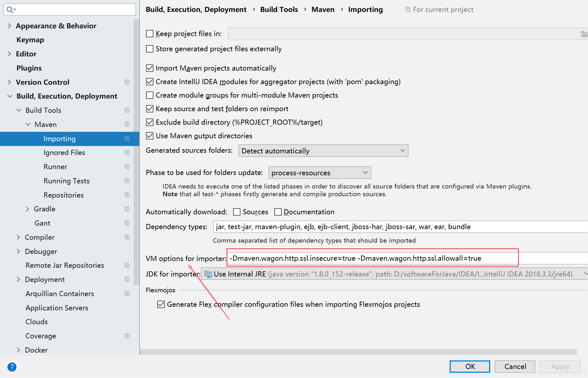The width and height of the screenshot is (588, 378).
Task: Click the 'VM options for importer' field
Action: click(x=407, y=258)
